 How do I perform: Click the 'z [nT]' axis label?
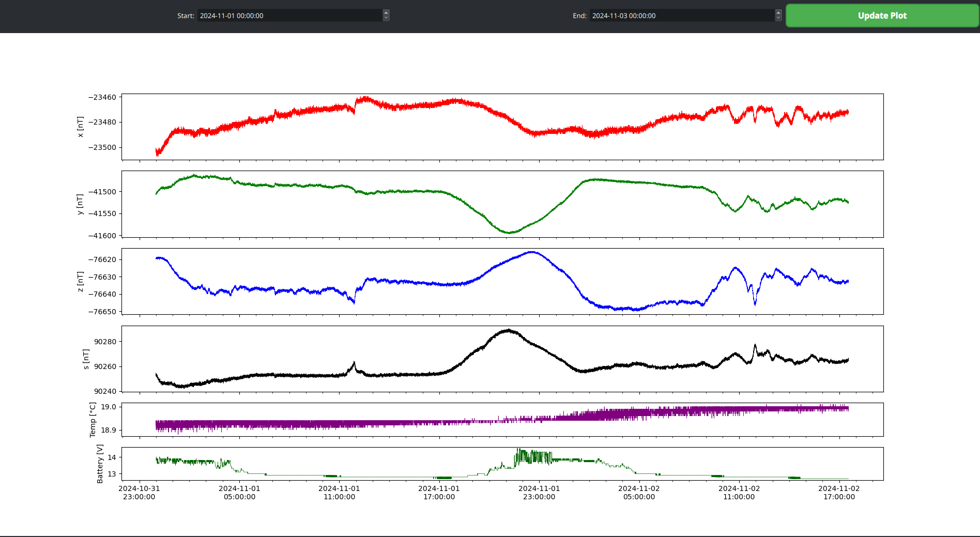point(80,281)
